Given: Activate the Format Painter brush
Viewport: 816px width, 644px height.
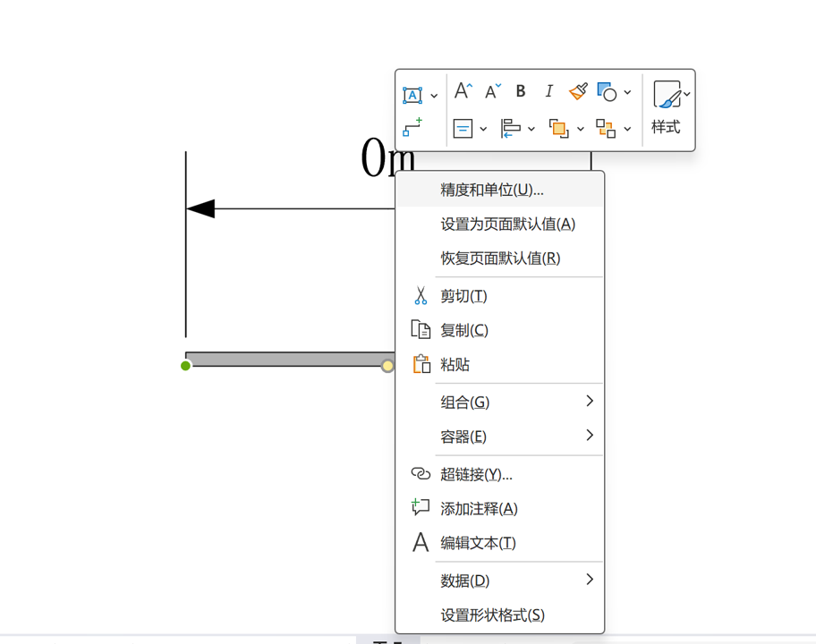Looking at the screenshot, I should click(x=578, y=91).
